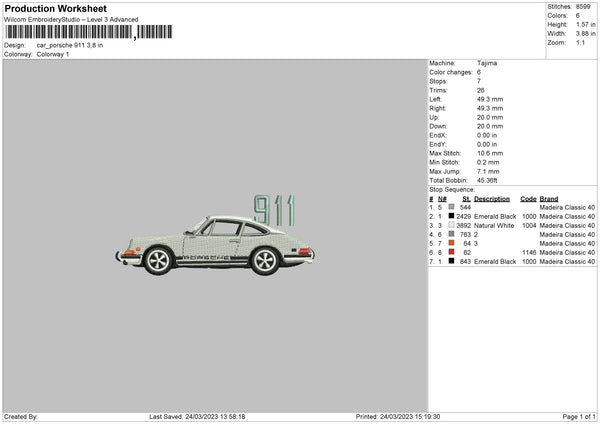Pick the Natural White color swatch

click(452, 225)
